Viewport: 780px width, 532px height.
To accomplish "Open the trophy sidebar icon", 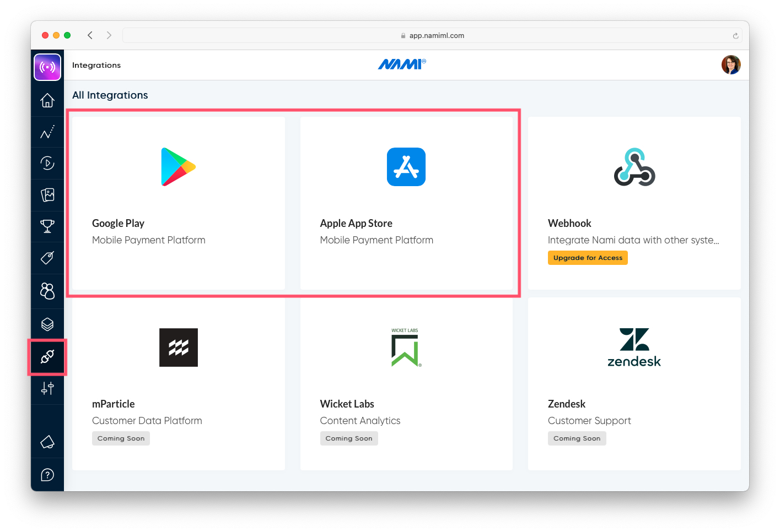I will 47,226.
